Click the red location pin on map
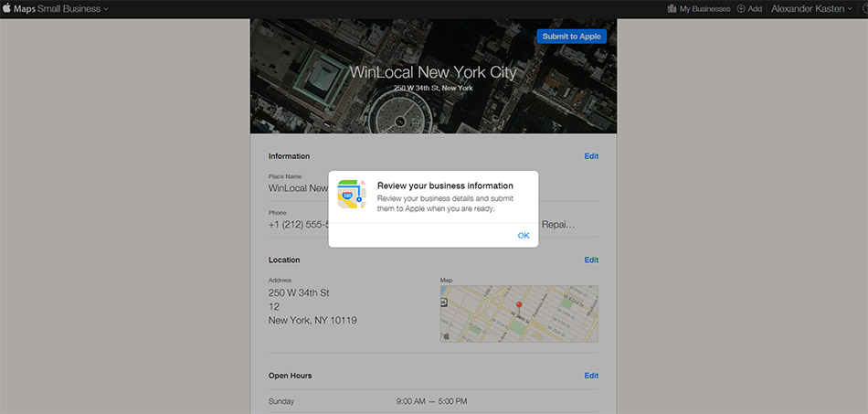The image size is (868, 414). 519,306
